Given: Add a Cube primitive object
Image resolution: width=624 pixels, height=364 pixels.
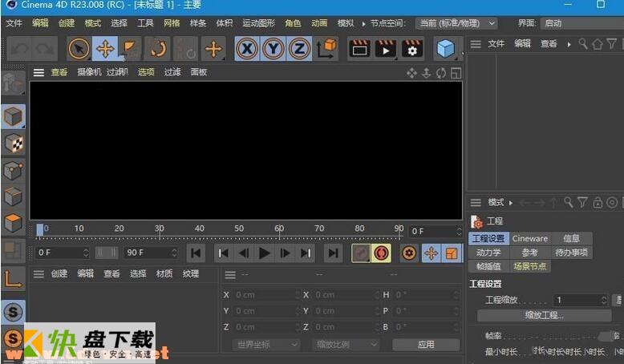Looking at the screenshot, I should pyautogui.click(x=446, y=49).
